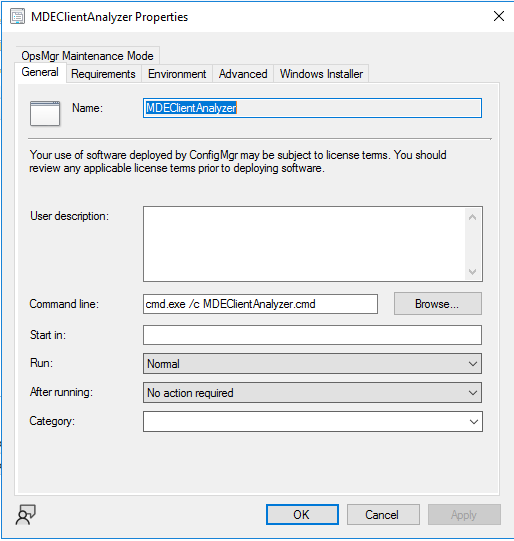Open the Windows Installer tab
The image size is (514, 541).
[x=321, y=74]
